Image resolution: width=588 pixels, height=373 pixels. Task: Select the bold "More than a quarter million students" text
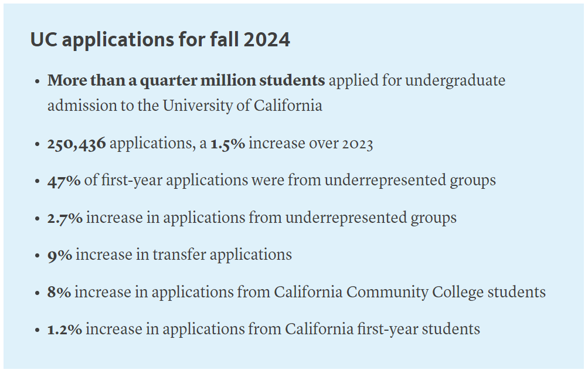186,80
